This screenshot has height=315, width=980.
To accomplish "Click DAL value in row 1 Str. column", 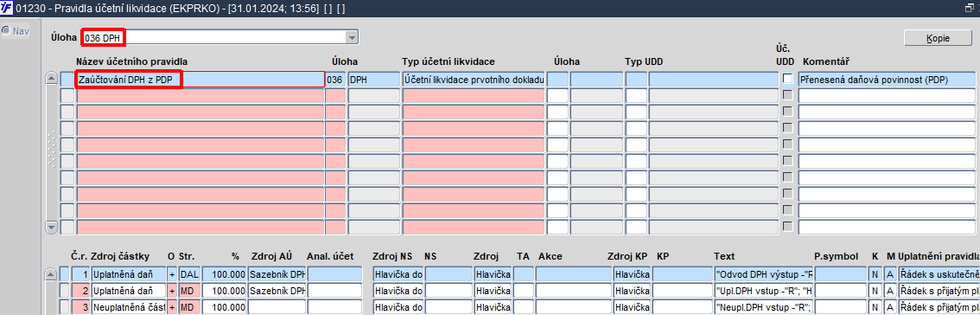I will pyautogui.click(x=188, y=274).
